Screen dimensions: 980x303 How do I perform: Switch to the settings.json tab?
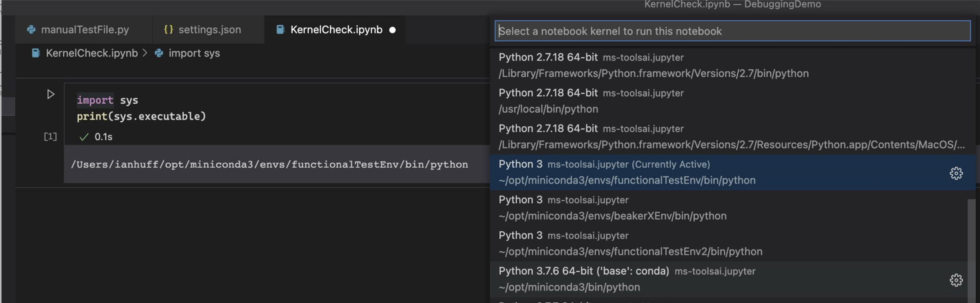click(x=209, y=30)
